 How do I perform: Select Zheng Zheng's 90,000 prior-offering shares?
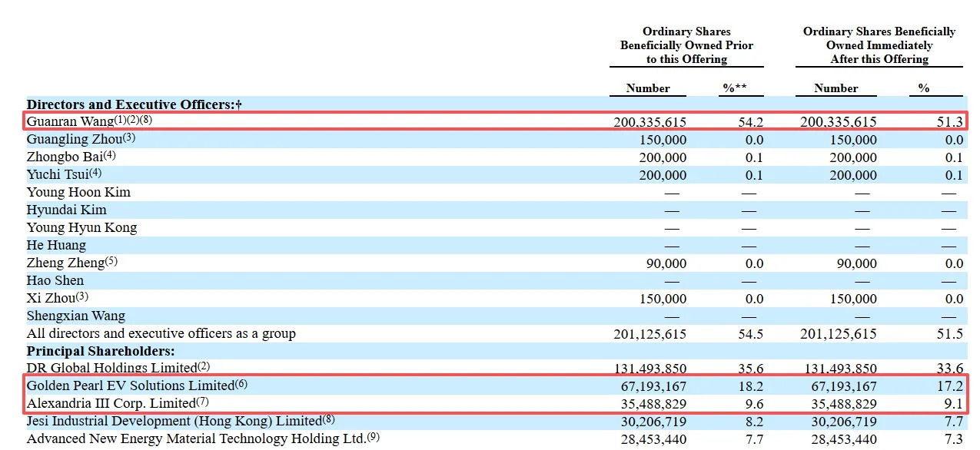click(x=667, y=263)
